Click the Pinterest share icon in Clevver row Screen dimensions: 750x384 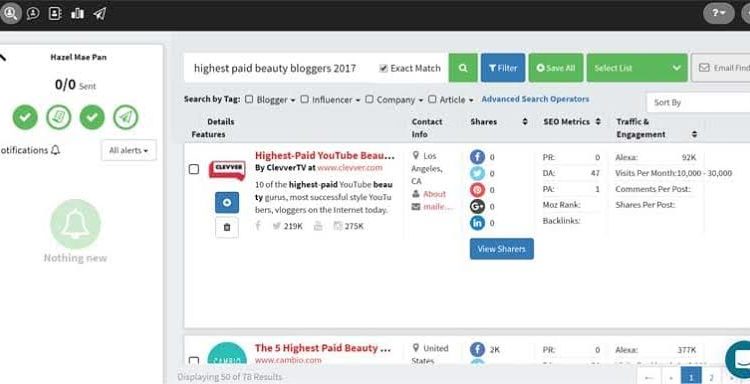coord(477,190)
